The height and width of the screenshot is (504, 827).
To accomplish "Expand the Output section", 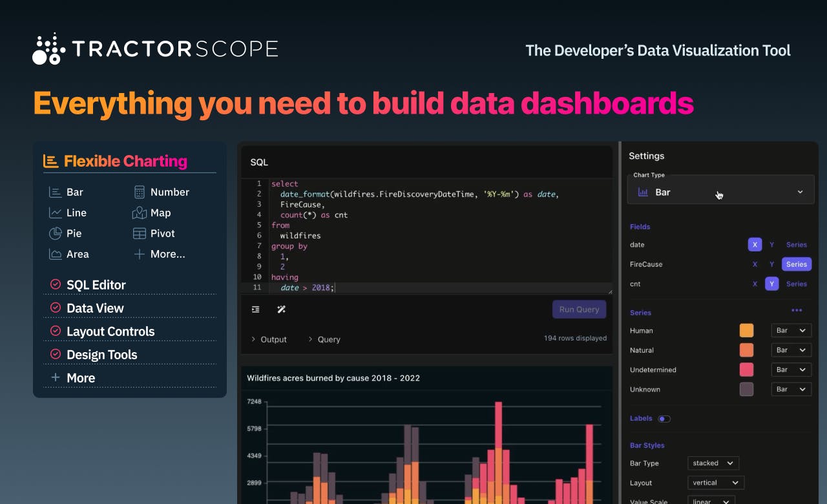I will click(269, 339).
